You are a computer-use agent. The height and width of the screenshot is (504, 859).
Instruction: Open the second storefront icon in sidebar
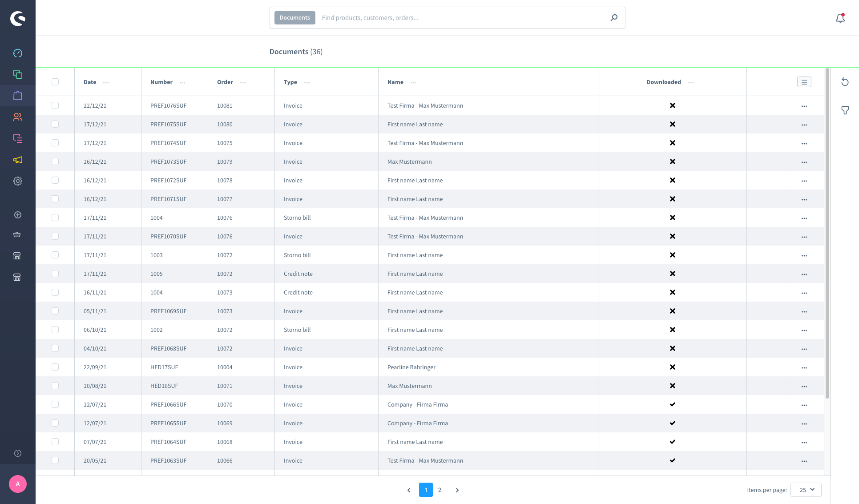click(x=17, y=277)
